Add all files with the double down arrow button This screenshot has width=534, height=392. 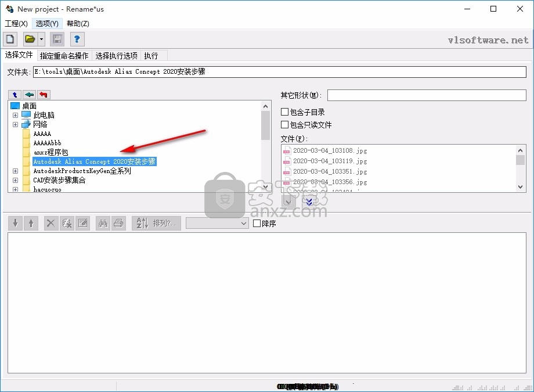tap(309, 202)
